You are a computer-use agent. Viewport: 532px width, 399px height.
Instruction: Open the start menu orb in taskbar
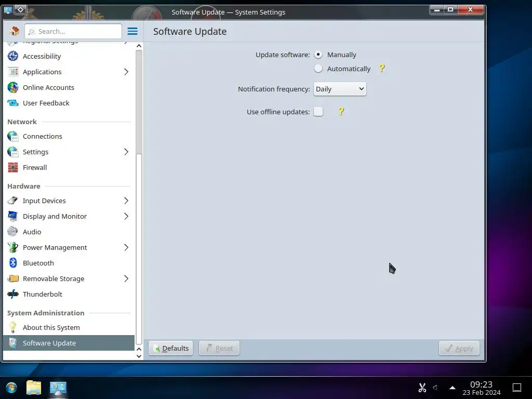point(11,388)
